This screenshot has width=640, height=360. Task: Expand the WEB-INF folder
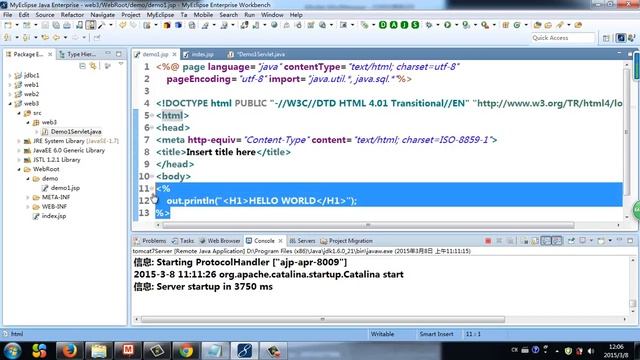tap(28, 207)
